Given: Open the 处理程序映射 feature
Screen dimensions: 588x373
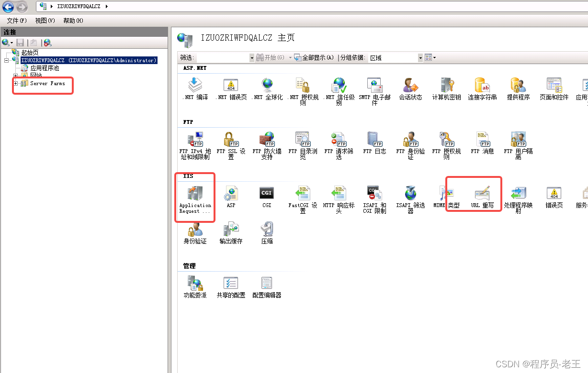Looking at the screenshot, I should click(x=518, y=199).
